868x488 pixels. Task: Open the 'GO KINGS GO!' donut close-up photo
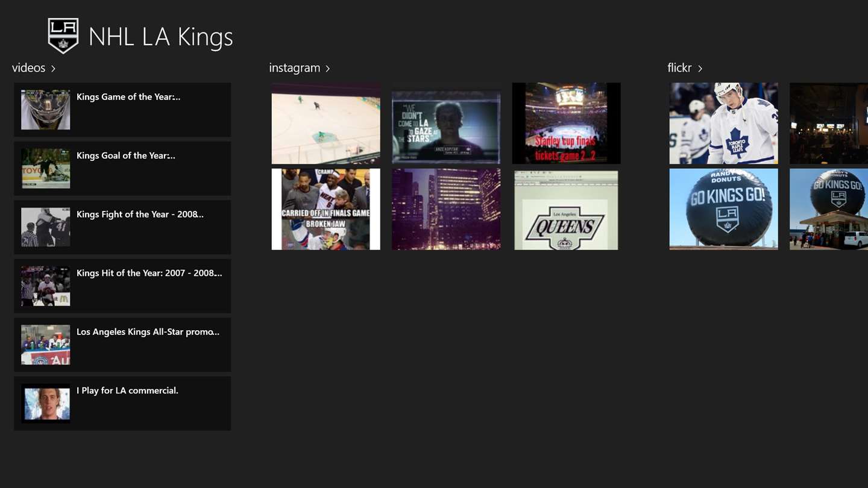pos(723,209)
